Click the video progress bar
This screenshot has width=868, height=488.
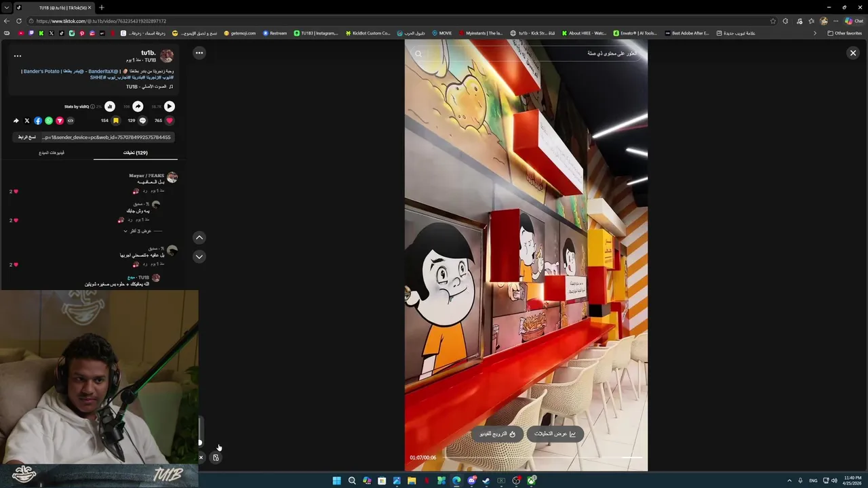pos(542,457)
